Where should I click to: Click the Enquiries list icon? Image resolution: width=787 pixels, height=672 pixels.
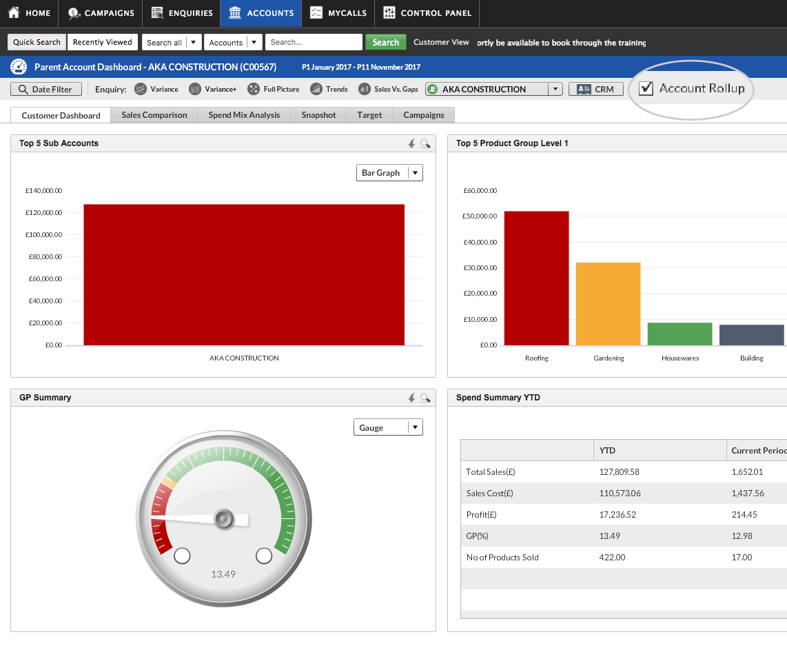coord(157,12)
